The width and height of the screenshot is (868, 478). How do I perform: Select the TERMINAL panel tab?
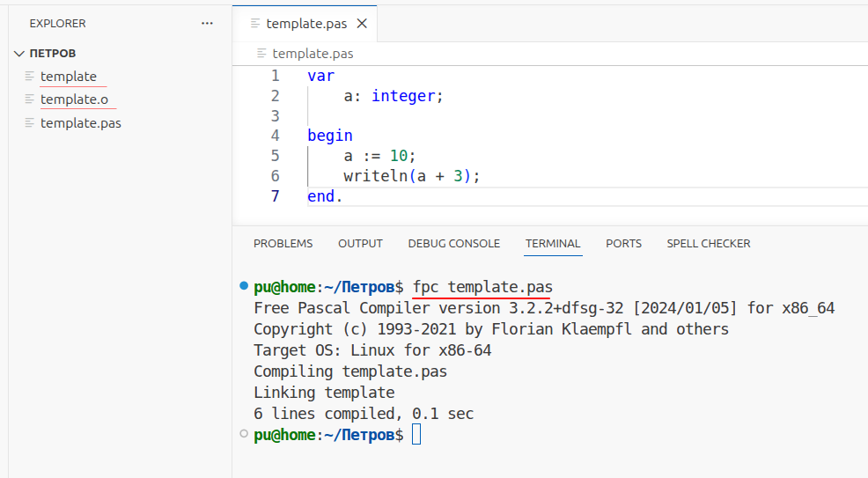(x=553, y=244)
